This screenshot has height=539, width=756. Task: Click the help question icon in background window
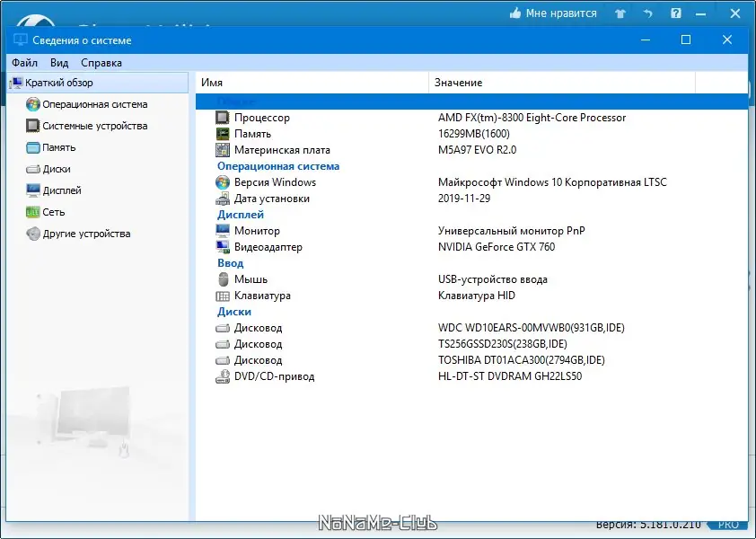click(x=676, y=13)
